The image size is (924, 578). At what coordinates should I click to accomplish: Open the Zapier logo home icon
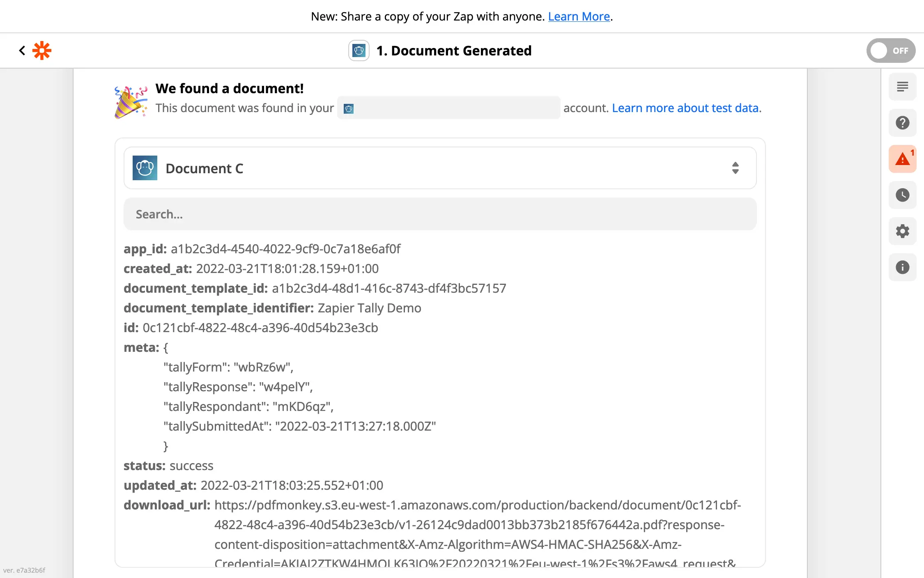tap(42, 50)
